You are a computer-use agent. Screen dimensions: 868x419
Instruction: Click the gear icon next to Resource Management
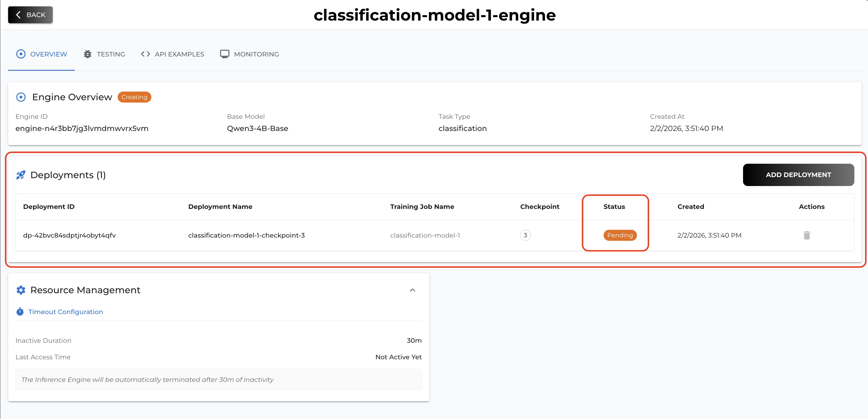click(21, 290)
